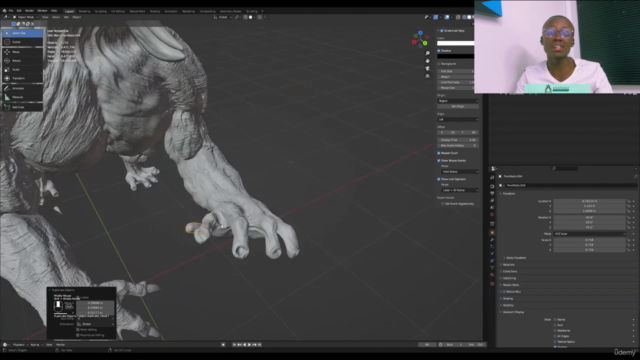
Task: Open the Output properties tab icon
Action: [492, 193]
